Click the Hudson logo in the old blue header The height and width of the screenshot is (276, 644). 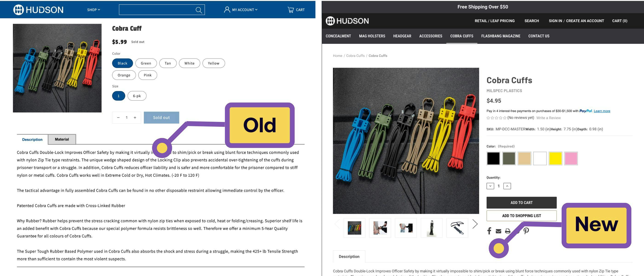(x=38, y=10)
